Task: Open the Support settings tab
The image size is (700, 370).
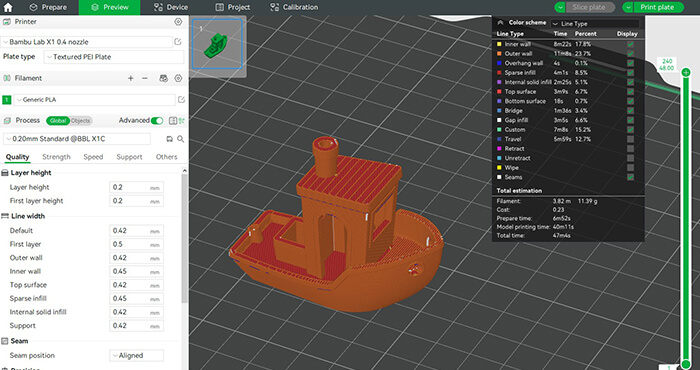Action: [x=129, y=157]
